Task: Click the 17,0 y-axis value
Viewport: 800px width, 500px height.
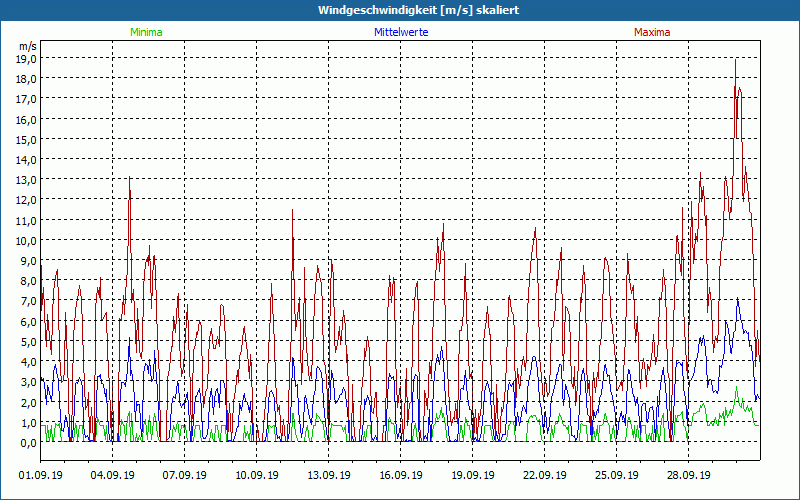Action: pos(28,98)
